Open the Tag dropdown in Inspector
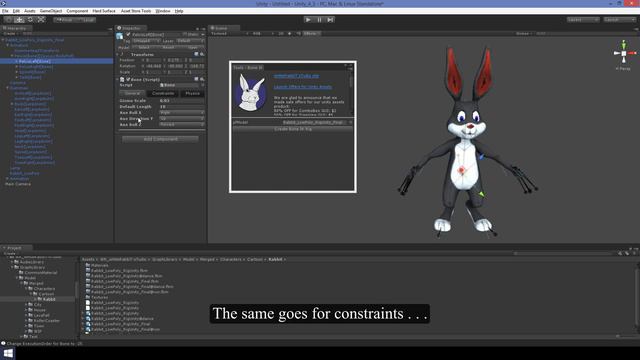 [x=147, y=41]
